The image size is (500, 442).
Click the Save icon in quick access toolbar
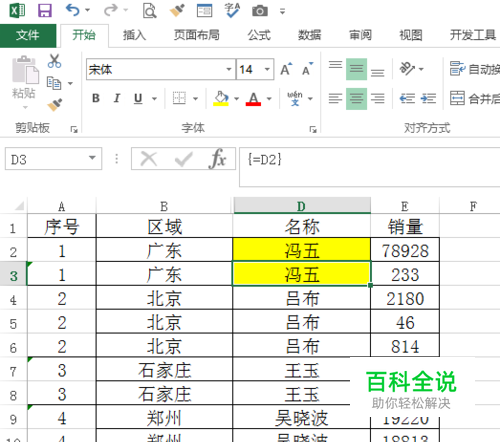point(45,10)
